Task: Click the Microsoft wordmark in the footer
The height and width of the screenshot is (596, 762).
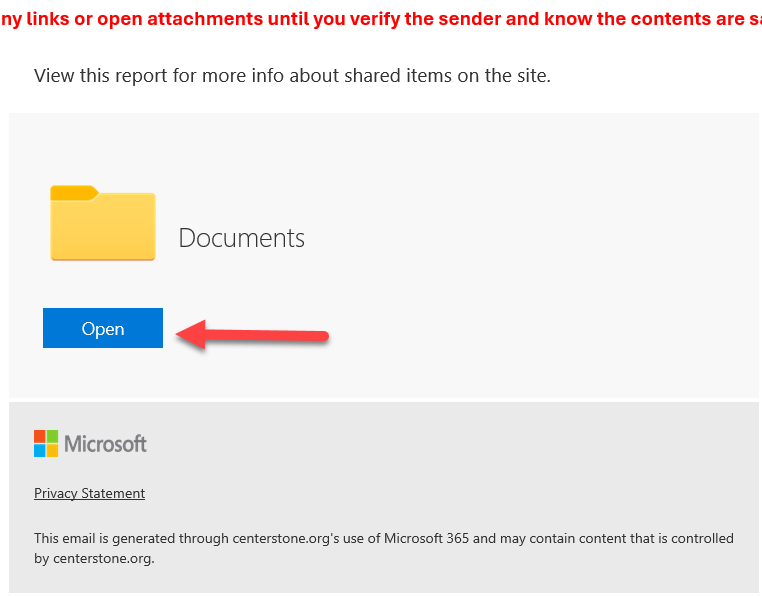Action: 105,444
